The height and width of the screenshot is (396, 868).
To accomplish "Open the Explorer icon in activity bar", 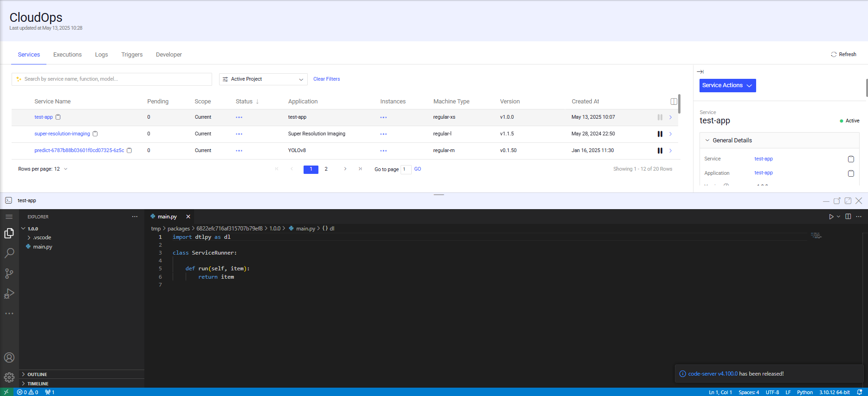I will (9, 233).
